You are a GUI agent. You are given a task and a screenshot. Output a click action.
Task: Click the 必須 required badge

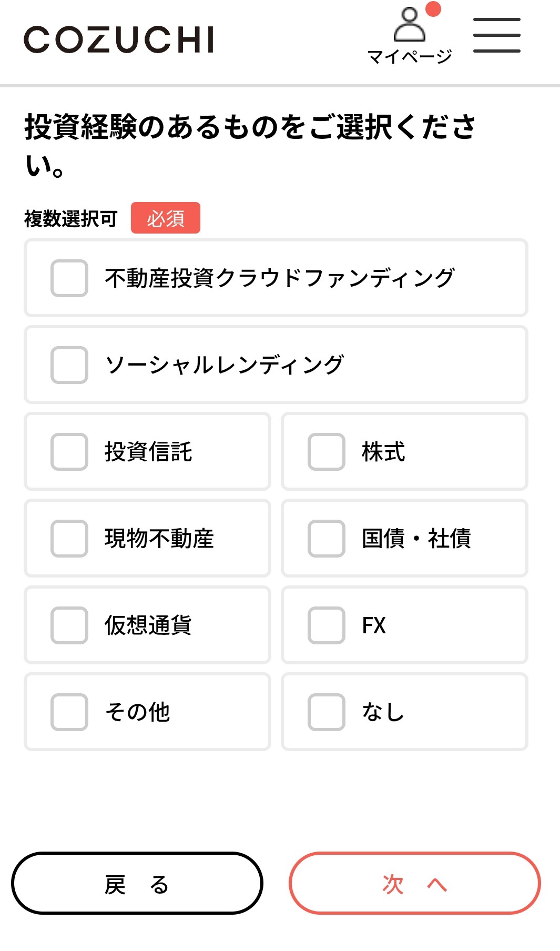(165, 218)
